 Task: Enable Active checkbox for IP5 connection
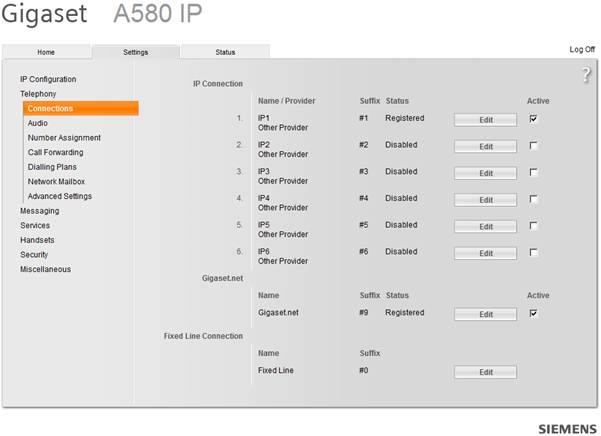pos(533,226)
